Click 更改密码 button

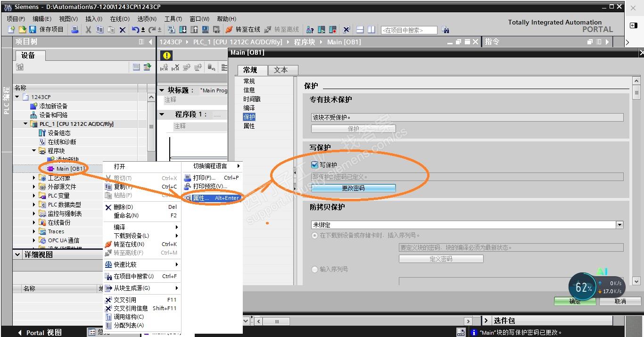tap(353, 188)
